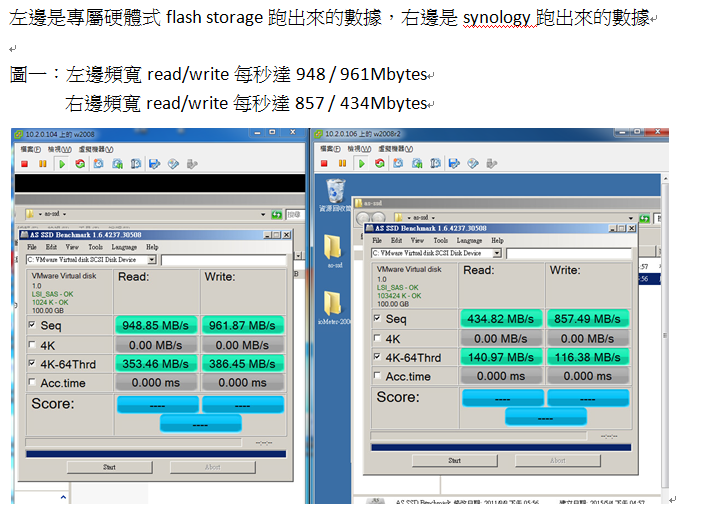The image size is (708, 514).
Task: Click CD/DVD icon in 10.2.0.106 window toolbar
Action: pyautogui.click(x=473, y=164)
